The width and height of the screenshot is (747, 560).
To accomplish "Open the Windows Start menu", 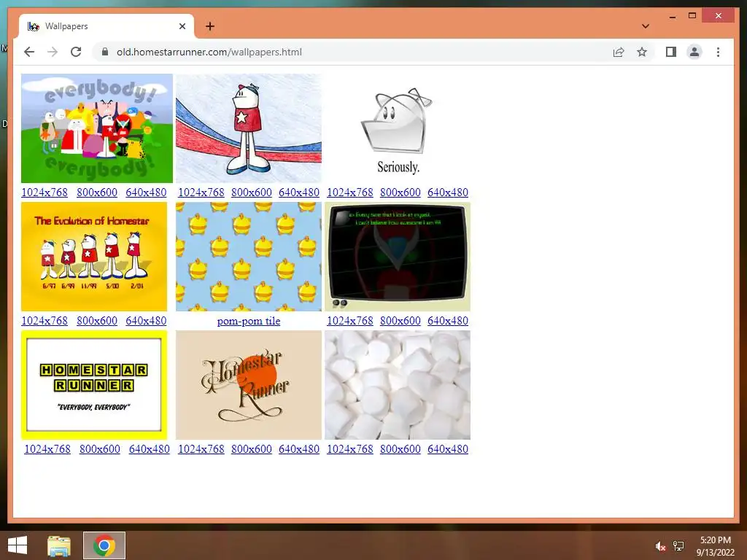I will coord(18,545).
